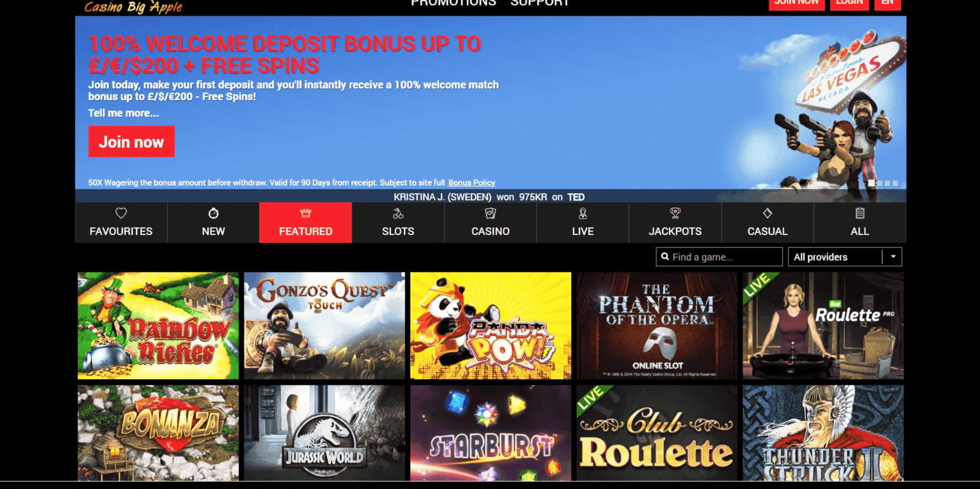Select the Featured tab label
Image resolution: width=980 pixels, height=489 pixels.
(305, 231)
